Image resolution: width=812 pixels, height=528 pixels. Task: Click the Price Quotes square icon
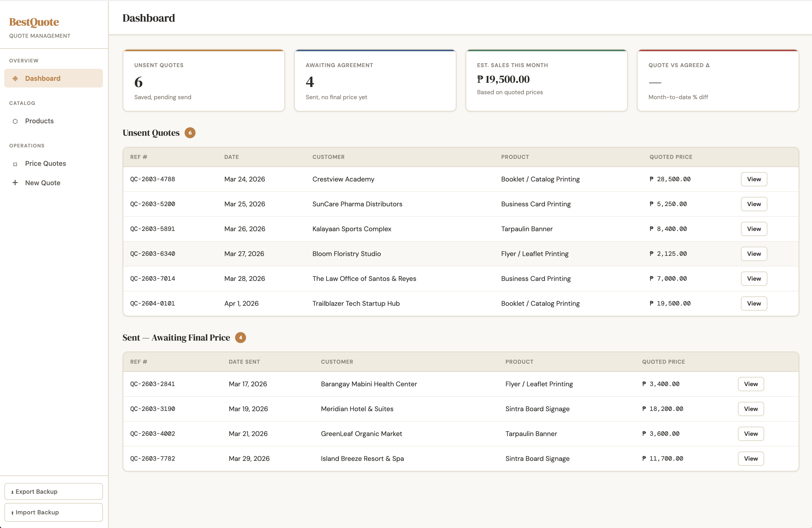(x=15, y=164)
